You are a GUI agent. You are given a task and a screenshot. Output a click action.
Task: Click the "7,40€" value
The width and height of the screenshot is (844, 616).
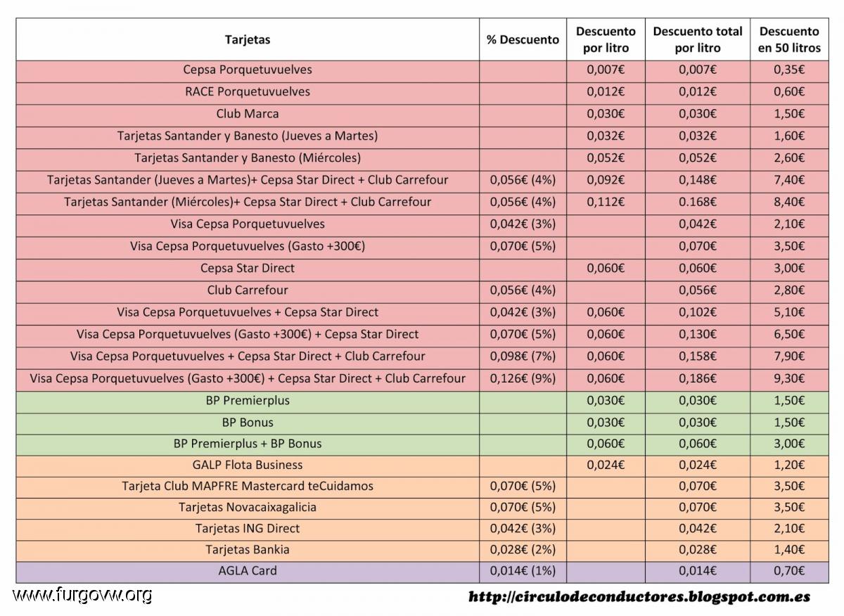click(x=789, y=180)
